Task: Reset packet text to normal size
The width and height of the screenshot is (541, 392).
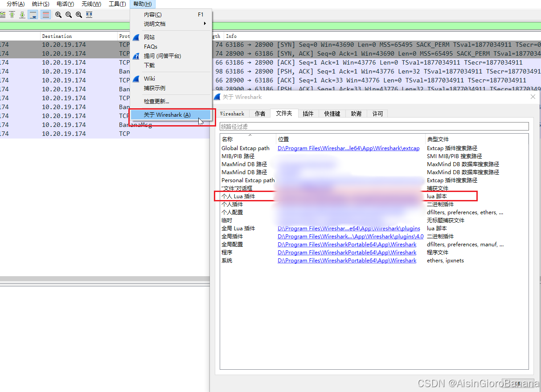Action: [79, 15]
